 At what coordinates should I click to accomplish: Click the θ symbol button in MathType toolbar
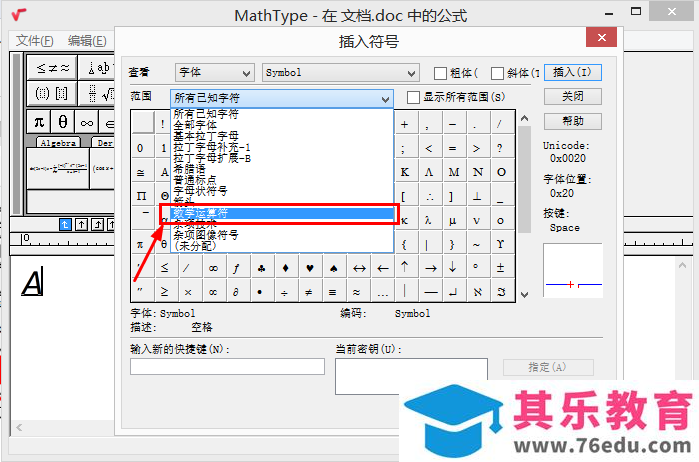click(63, 121)
